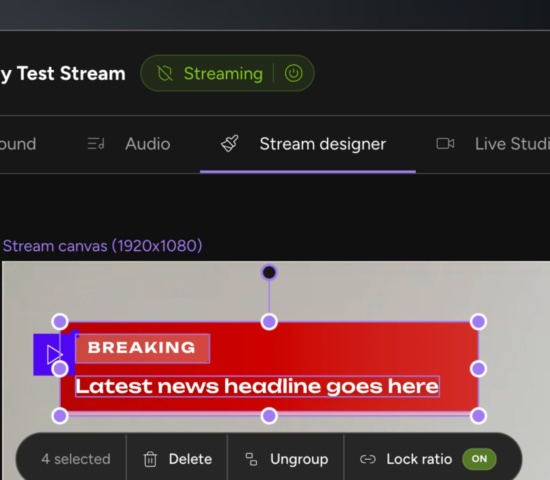
Task: Click the bottom-left resize handle
Action: pos(60,416)
